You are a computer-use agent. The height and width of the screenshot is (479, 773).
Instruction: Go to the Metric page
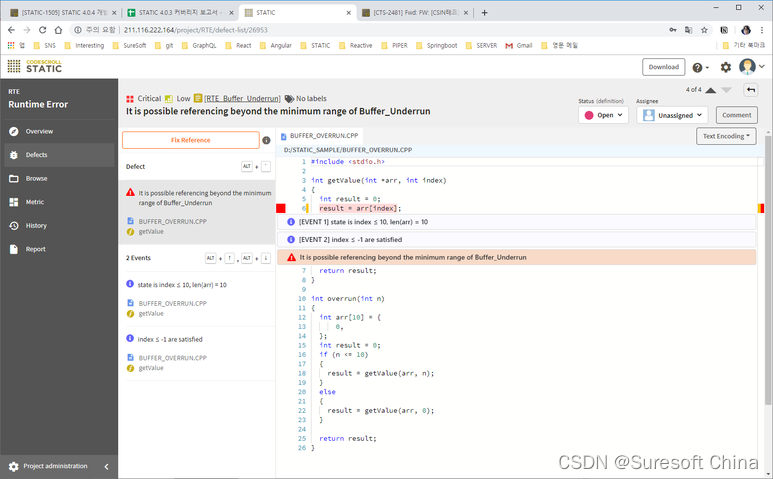coord(59,202)
